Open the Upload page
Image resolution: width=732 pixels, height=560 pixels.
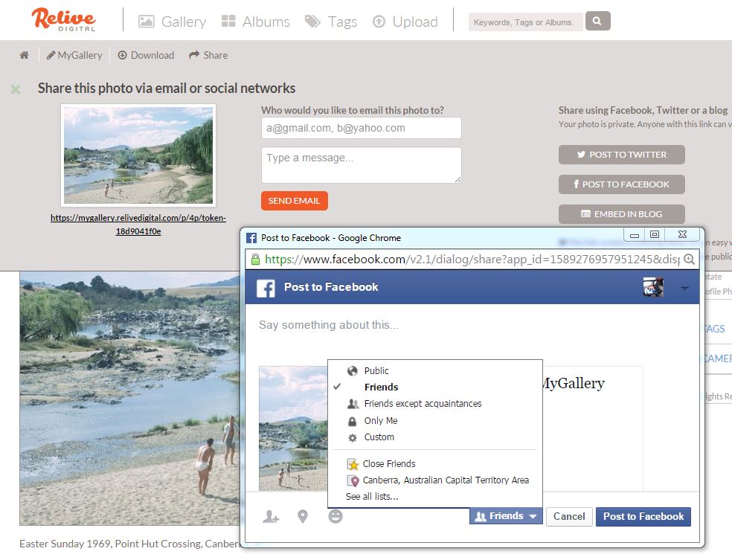(x=405, y=22)
